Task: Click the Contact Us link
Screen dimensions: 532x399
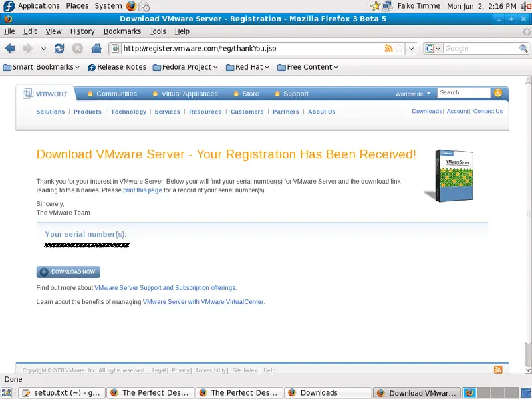Action: (488, 111)
